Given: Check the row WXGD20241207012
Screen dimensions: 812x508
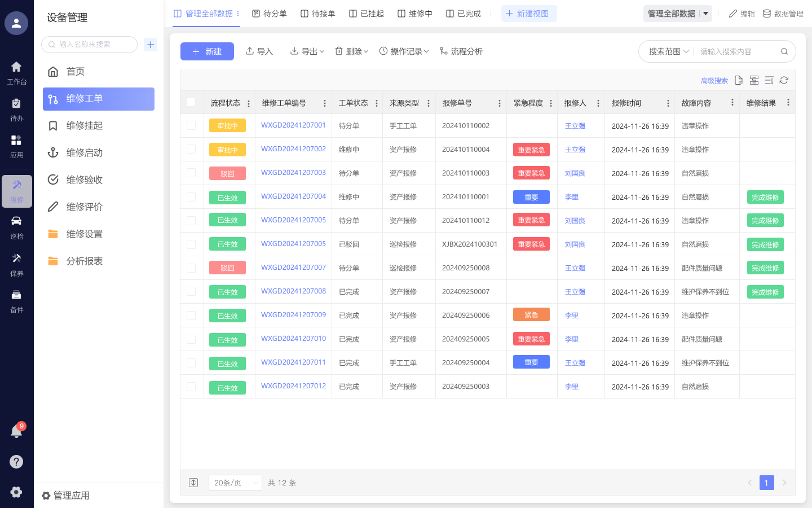Looking at the screenshot, I should click(x=191, y=387).
